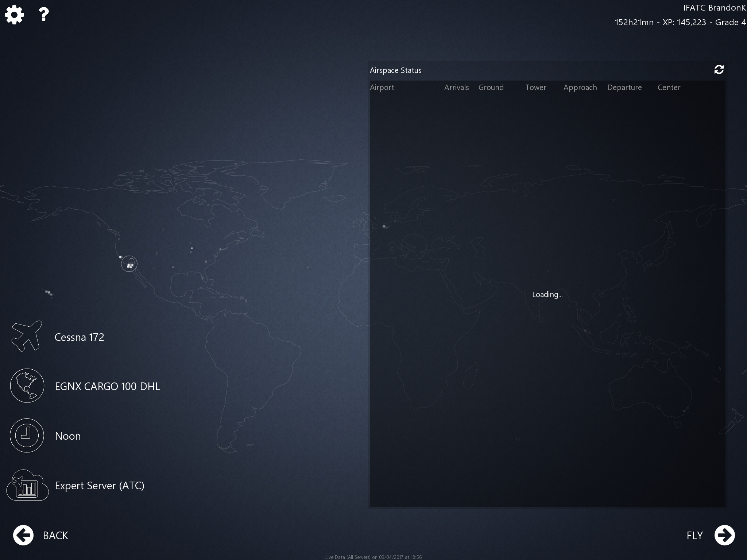Change the Noon time setting

pyautogui.click(x=68, y=436)
